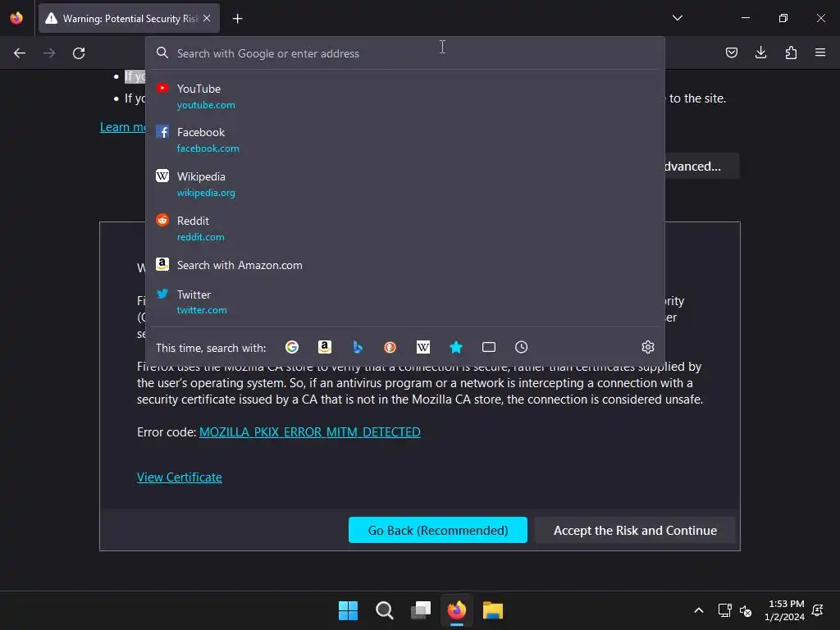Select Search with Amazon.com entry
This screenshot has width=840, height=630.
click(405, 265)
